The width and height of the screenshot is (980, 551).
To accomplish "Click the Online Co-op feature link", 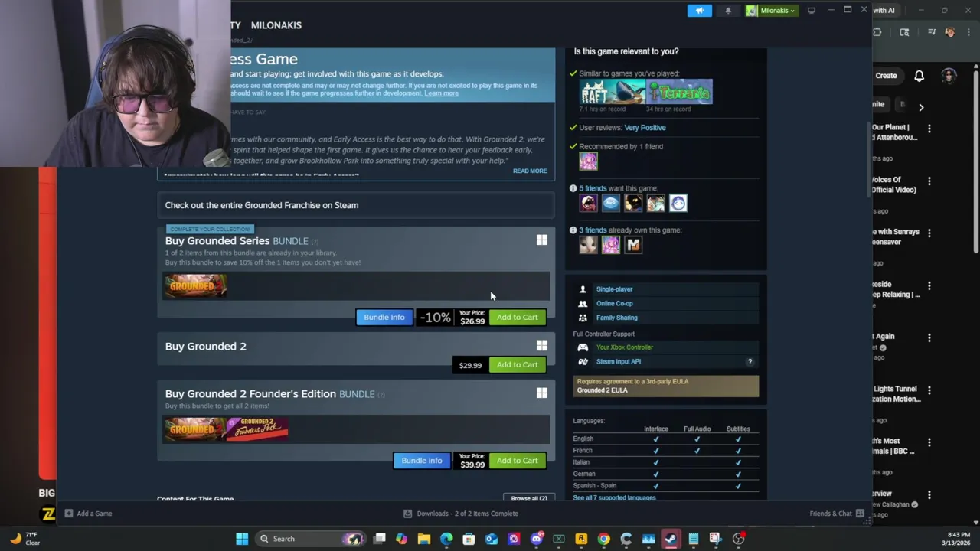I will click(x=615, y=304).
